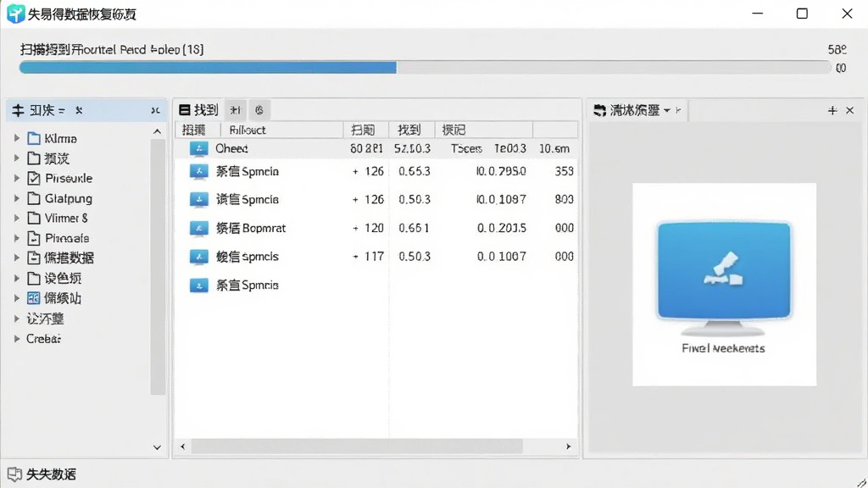The height and width of the screenshot is (488, 868).
Task: Click the 803 value cell
Action: point(564,199)
